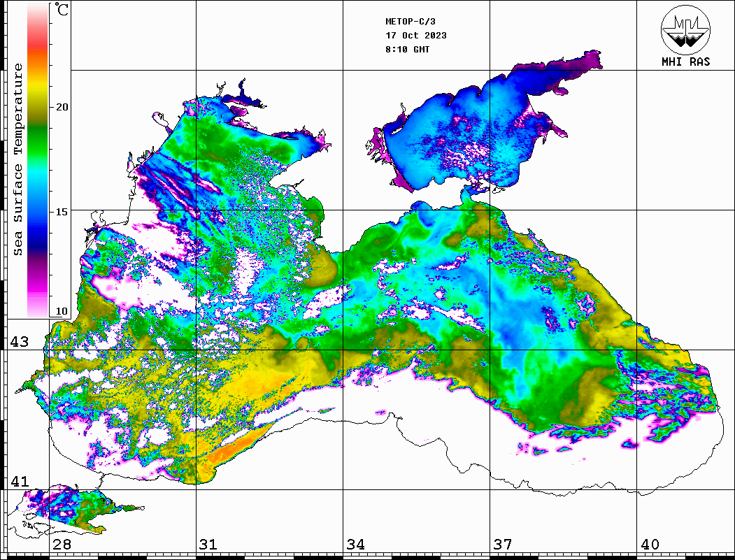The image size is (735, 560).
Task: Click the 'MHI RAS' text under logo
Action: click(x=685, y=62)
